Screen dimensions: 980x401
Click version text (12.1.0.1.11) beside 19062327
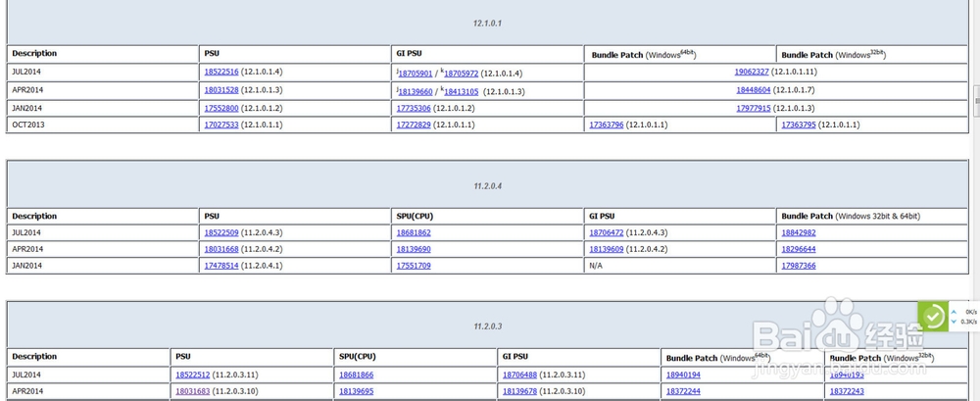[x=794, y=72]
